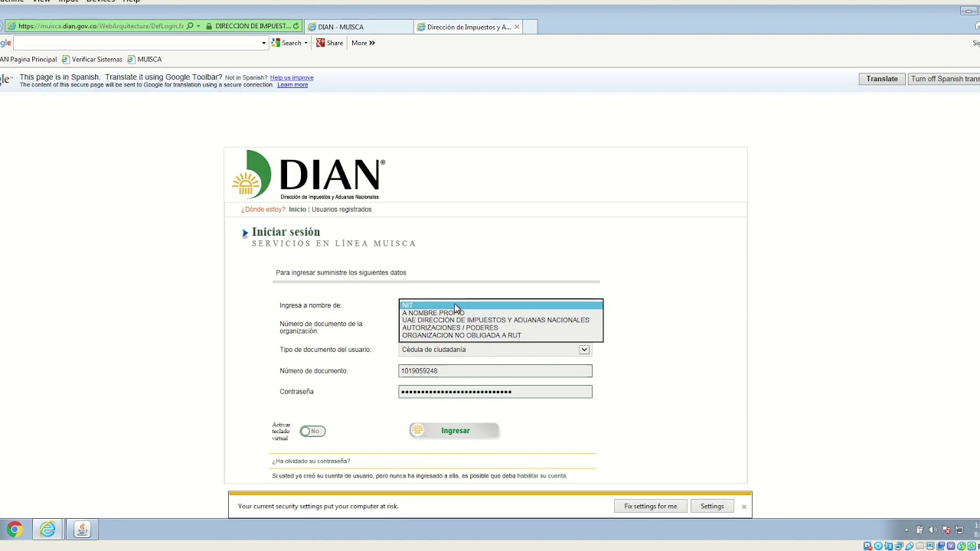
Task: Click the address bar search magnifier icon
Action: [190, 26]
